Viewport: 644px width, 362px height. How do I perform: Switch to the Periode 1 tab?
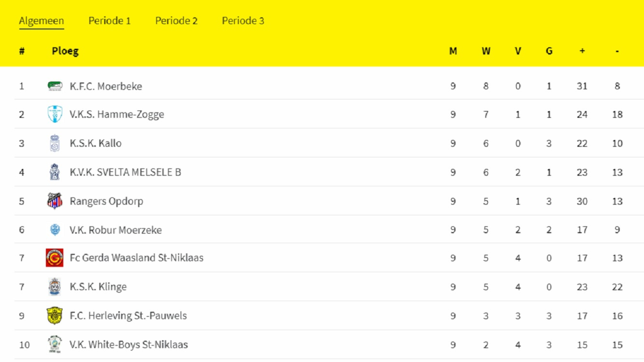[x=109, y=21]
